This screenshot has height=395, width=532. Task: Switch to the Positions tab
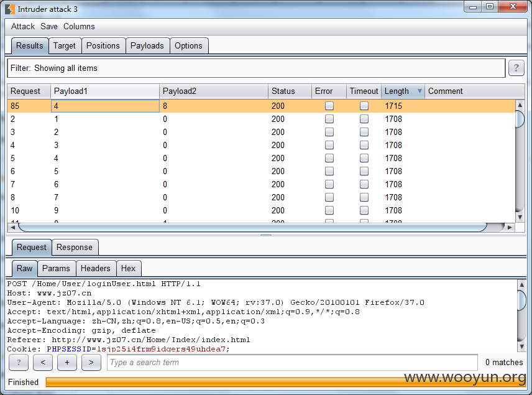point(103,45)
